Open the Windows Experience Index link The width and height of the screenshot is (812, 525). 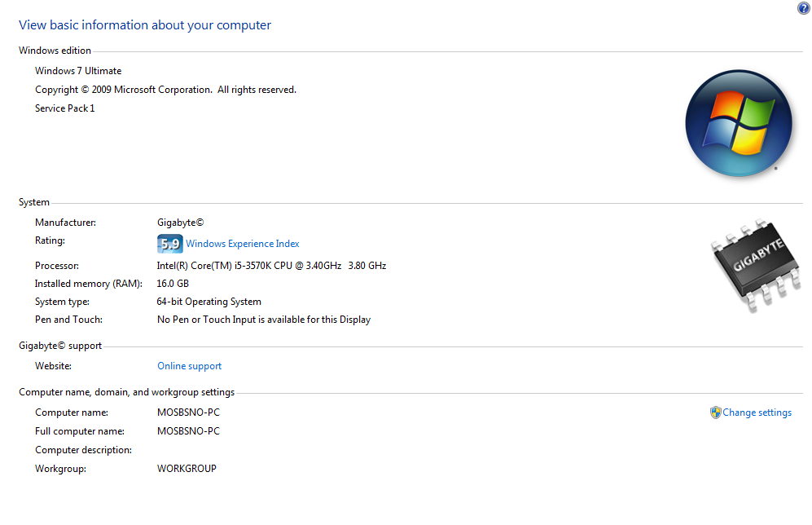243,244
